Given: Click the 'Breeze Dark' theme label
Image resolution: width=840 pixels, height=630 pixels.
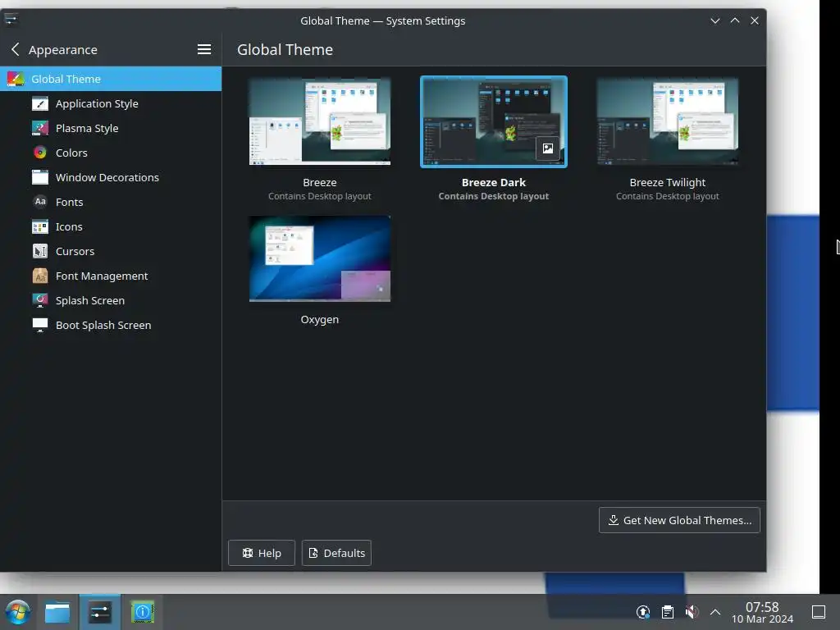Looking at the screenshot, I should [493, 183].
